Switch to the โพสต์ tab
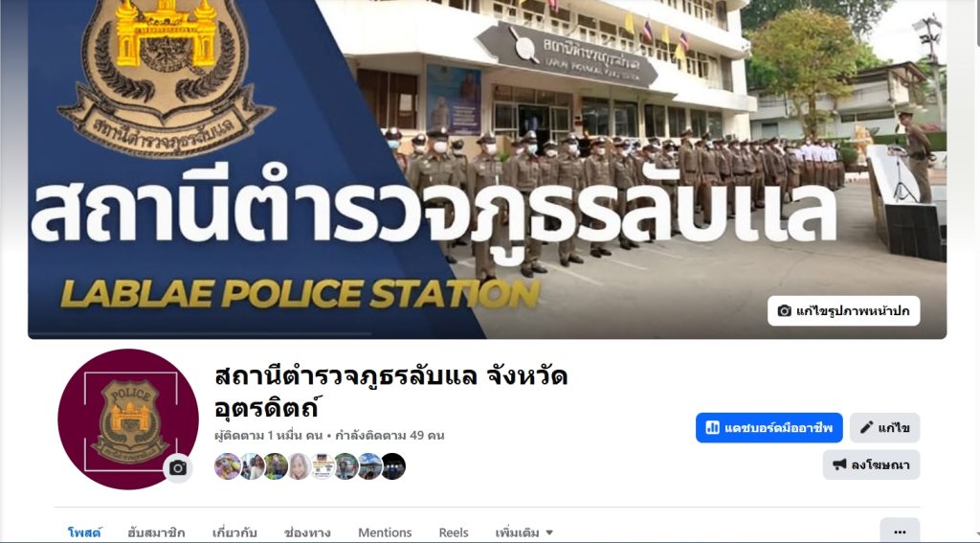Screen dimensions: 980x543 coord(84,532)
